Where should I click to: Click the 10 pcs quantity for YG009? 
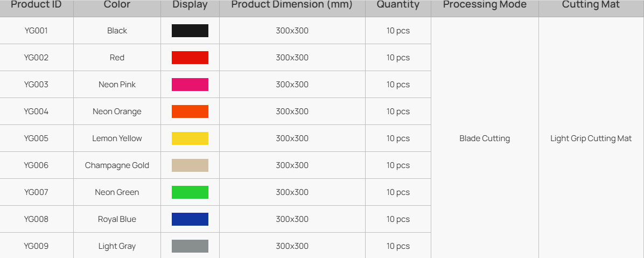[x=398, y=246]
